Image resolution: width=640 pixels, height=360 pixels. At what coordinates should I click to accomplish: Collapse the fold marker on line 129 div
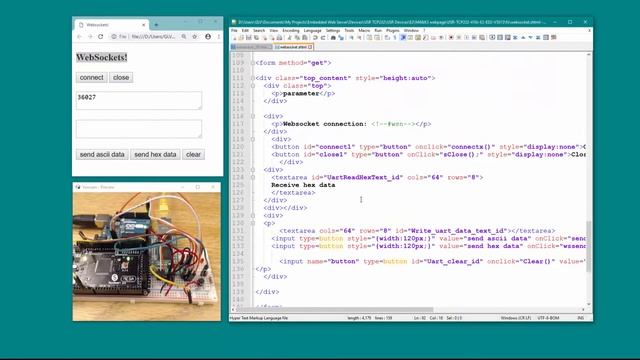pos(253,216)
